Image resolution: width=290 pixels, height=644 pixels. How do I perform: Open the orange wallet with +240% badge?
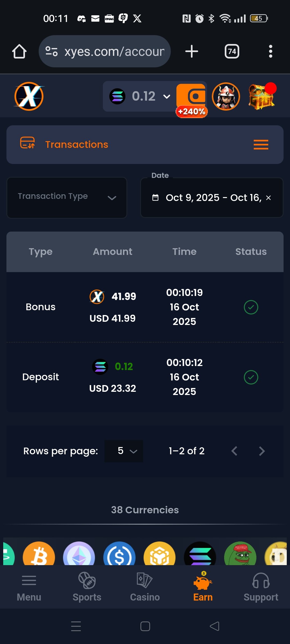coord(191,97)
